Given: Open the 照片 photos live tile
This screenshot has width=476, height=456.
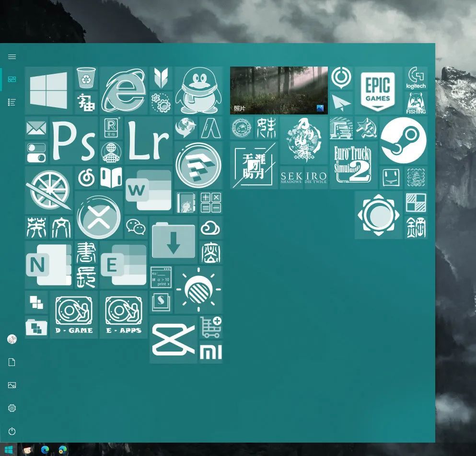Looking at the screenshot, I should tap(279, 91).
